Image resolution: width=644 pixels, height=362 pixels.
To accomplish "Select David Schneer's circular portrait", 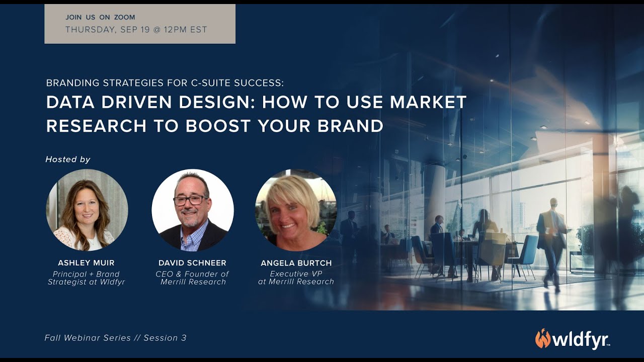I will [193, 210].
